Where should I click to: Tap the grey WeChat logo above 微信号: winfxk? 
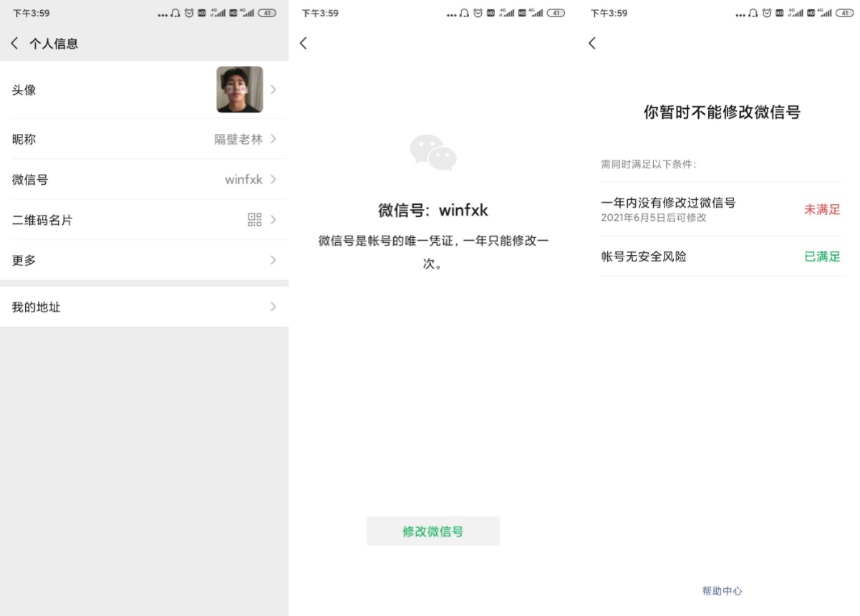click(433, 152)
